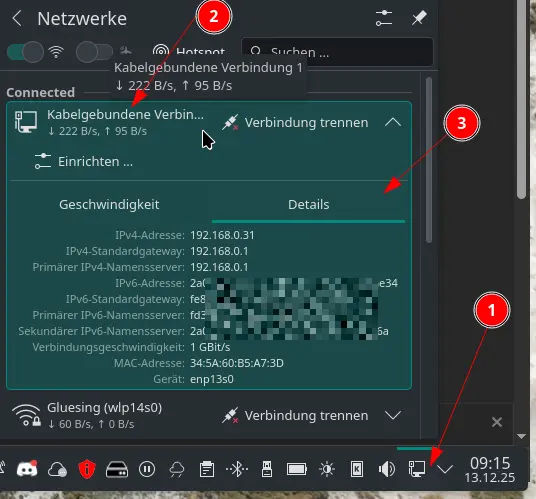Click the MAC address 34:5A:60:B5:A7:3D
Image resolution: width=536 pixels, height=499 pixels.
tap(237, 363)
